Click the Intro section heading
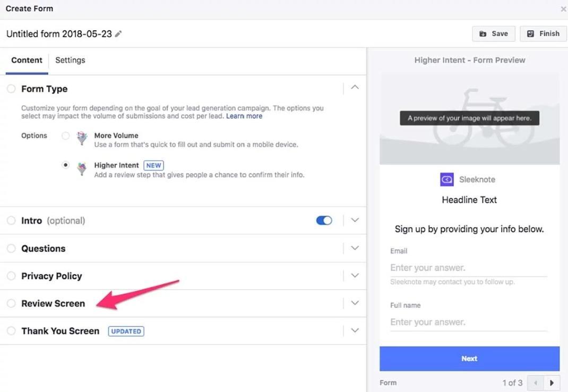568x392 pixels. [x=31, y=221]
